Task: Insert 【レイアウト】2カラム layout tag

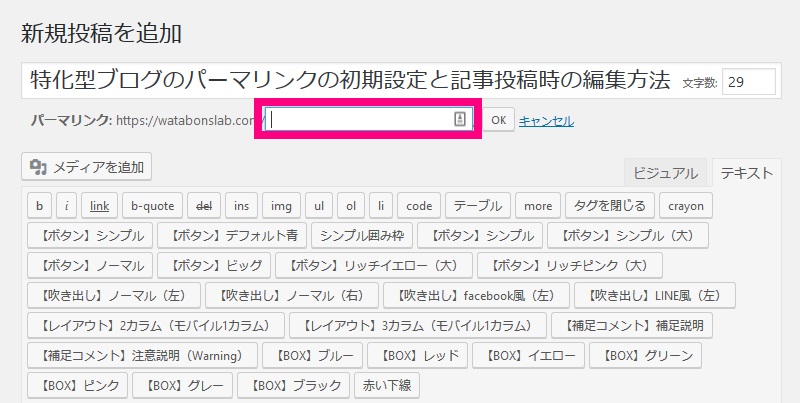Action: tap(156, 325)
